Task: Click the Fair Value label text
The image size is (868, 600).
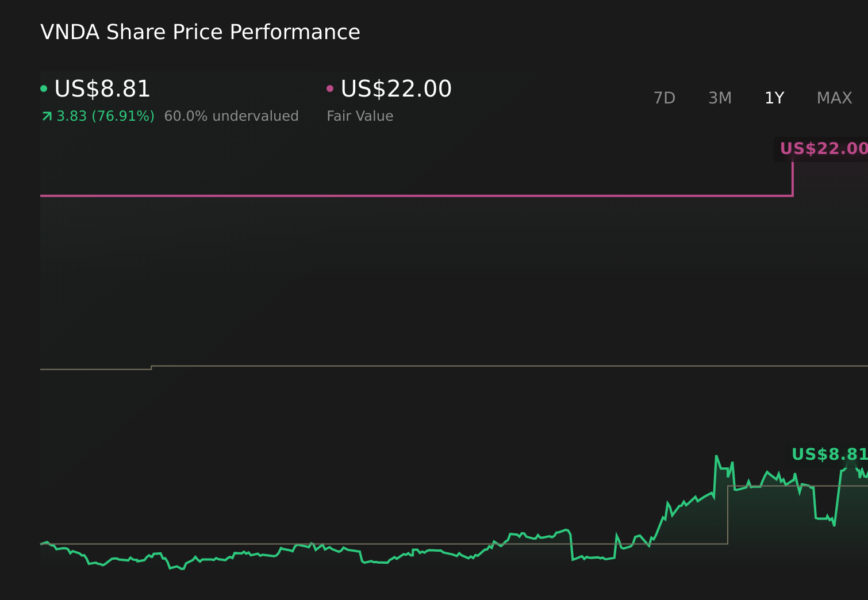Action: (360, 116)
